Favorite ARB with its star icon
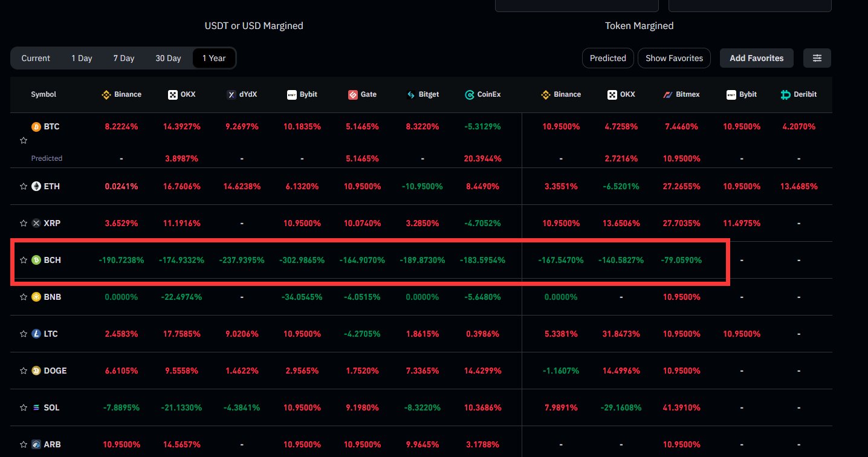The image size is (868, 457). click(x=24, y=444)
